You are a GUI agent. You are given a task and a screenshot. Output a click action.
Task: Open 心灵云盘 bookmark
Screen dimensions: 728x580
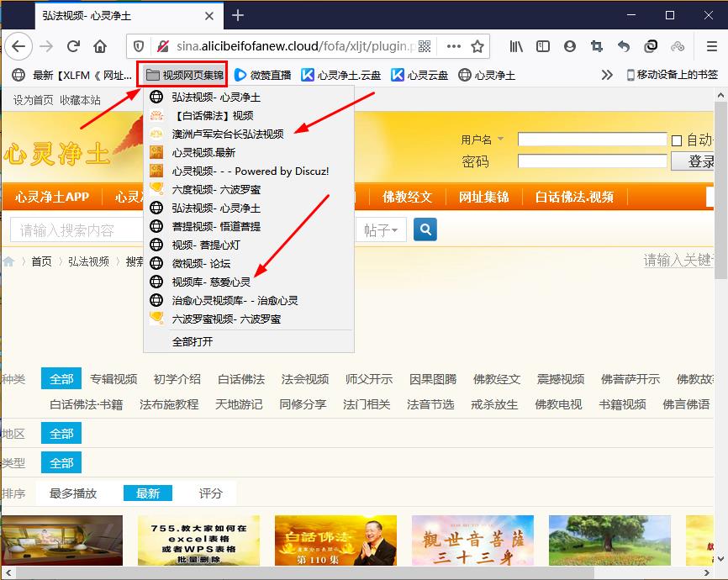[419, 75]
